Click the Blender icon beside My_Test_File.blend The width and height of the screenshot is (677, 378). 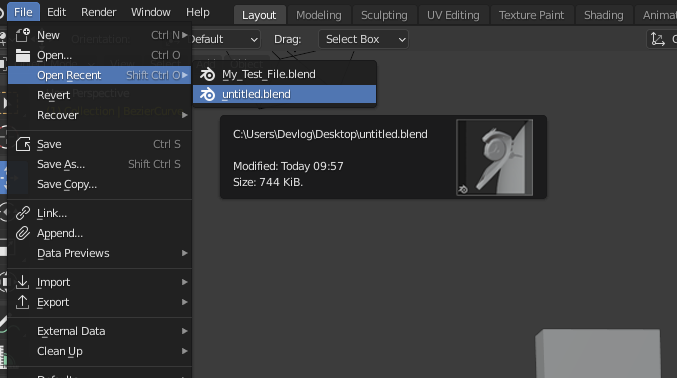click(x=208, y=74)
